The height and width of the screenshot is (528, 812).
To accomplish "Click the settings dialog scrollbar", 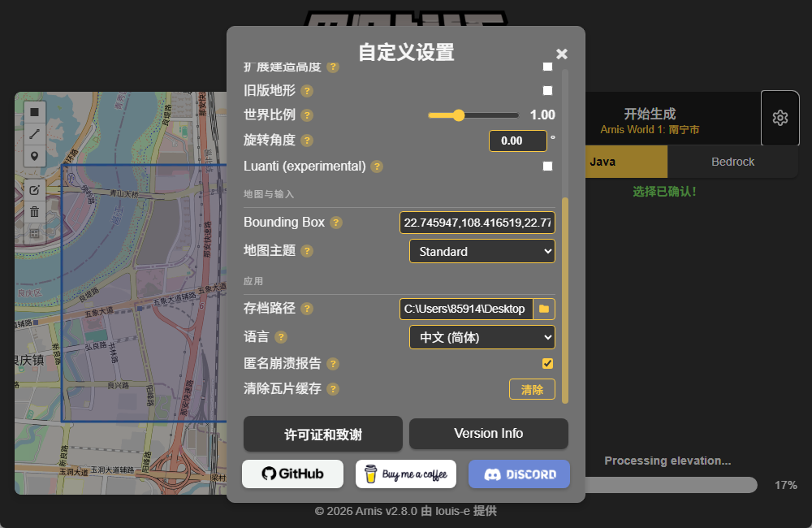I will [x=565, y=300].
